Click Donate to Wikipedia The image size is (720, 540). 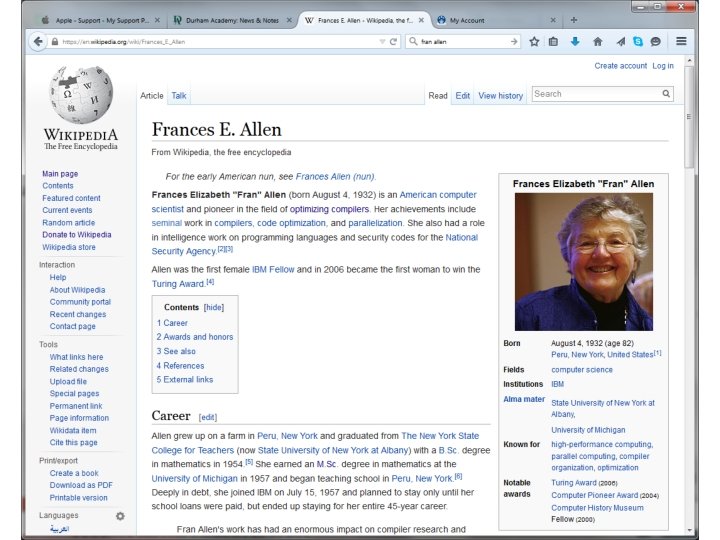click(x=77, y=235)
